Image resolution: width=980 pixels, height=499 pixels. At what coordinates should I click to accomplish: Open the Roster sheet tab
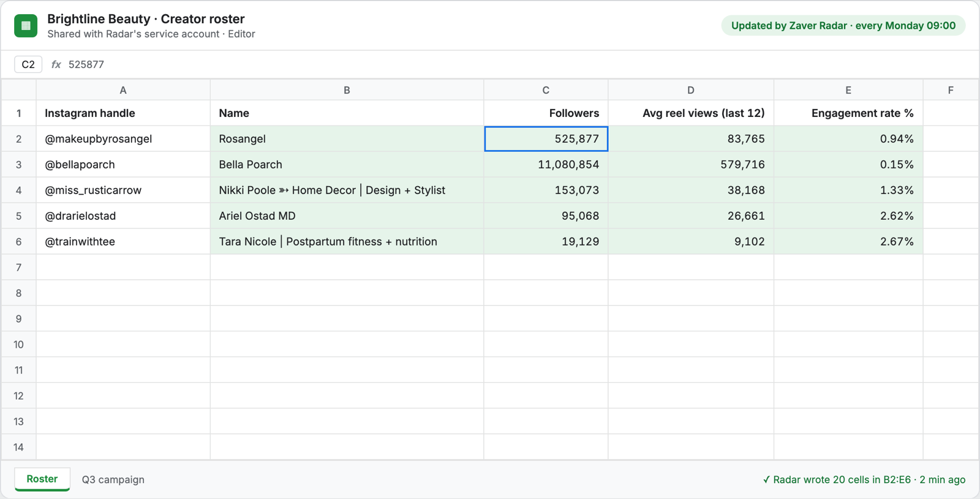click(x=42, y=479)
